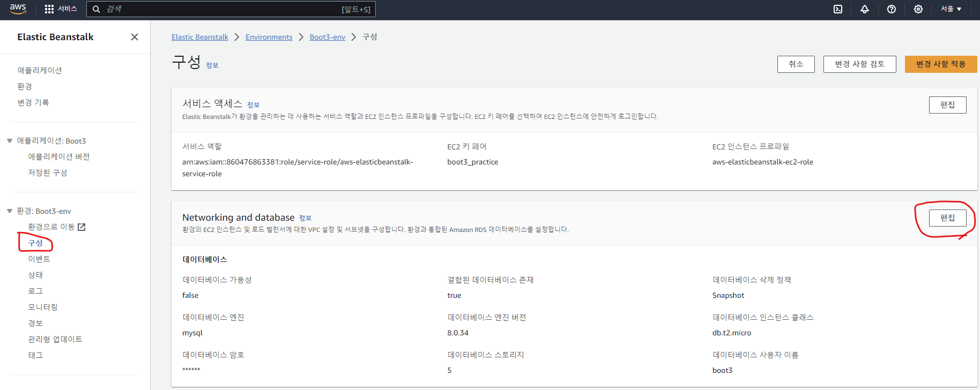The width and height of the screenshot is (980, 390).
Task: Open the CloudShell terminal icon
Action: pos(838,9)
